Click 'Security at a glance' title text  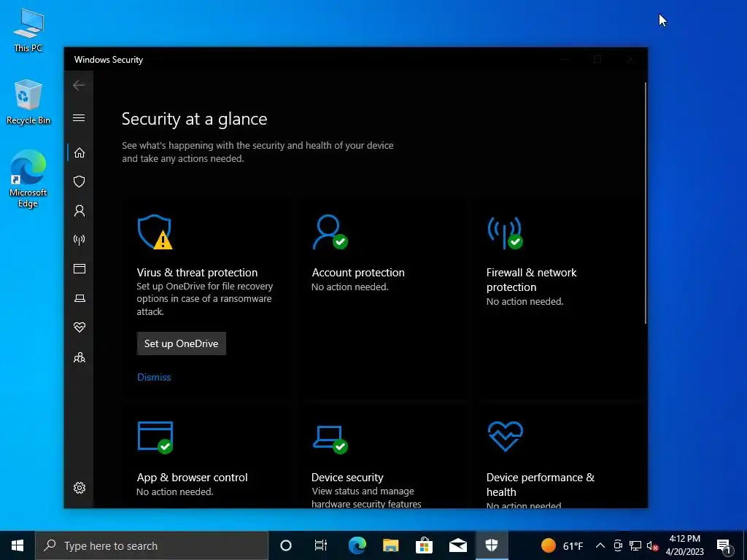[x=194, y=119]
